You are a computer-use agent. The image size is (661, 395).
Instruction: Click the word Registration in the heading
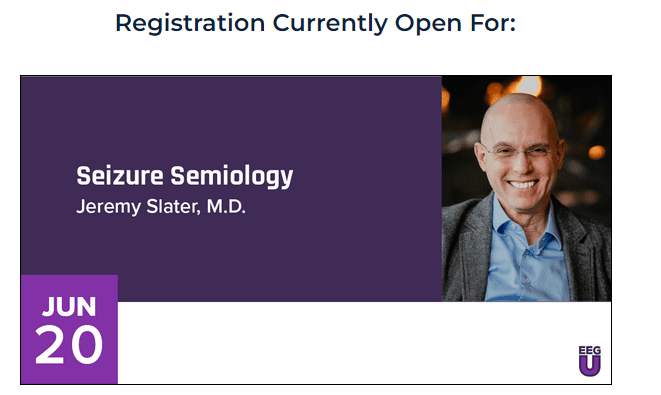coord(190,24)
